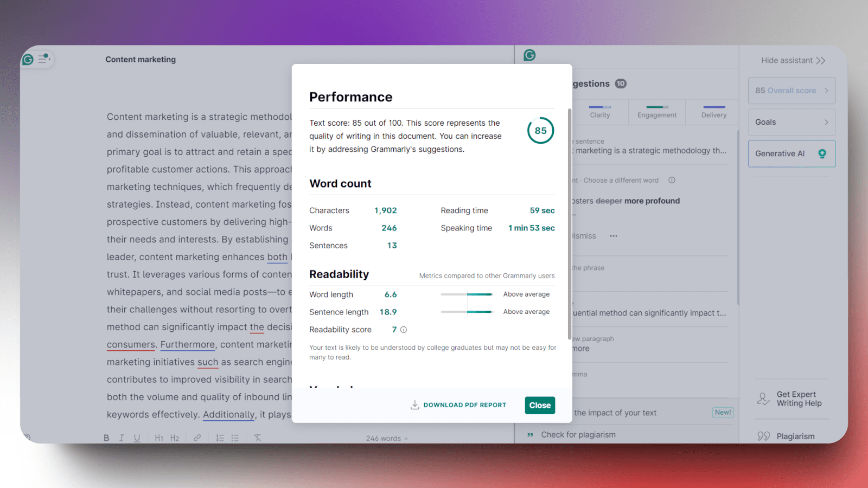Click the Generative AI lightbulb icon
The image size is (868, 488).
(x=822, y=153)
